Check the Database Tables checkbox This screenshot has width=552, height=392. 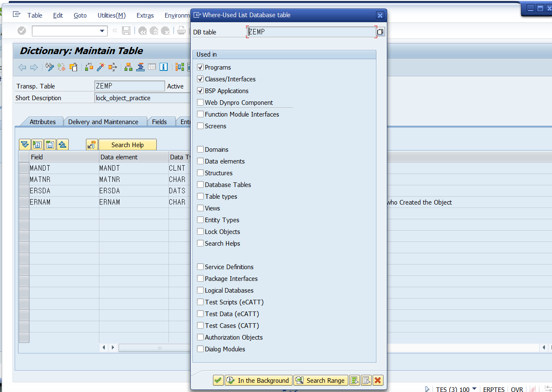[x=200, y=184]
